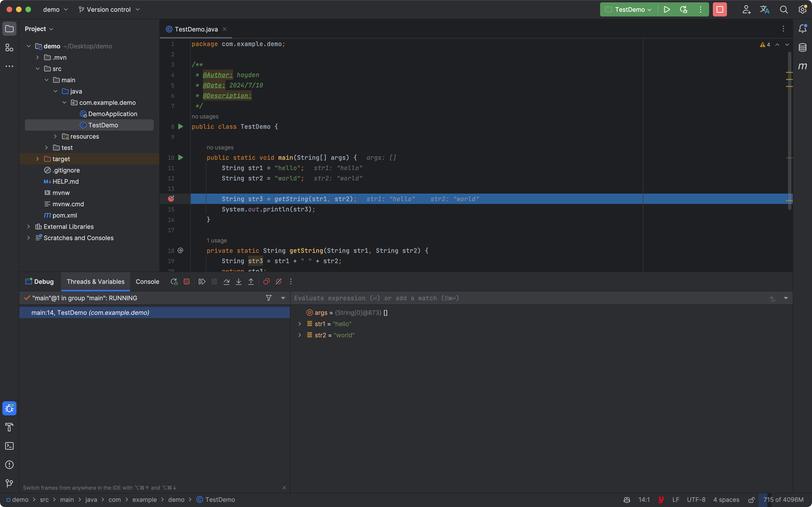Click the Step Out debug icon

click(251, 282)
